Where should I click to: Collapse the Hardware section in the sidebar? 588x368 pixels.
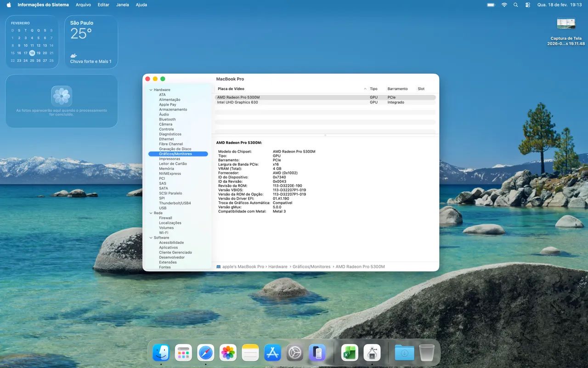pos(151,89)
